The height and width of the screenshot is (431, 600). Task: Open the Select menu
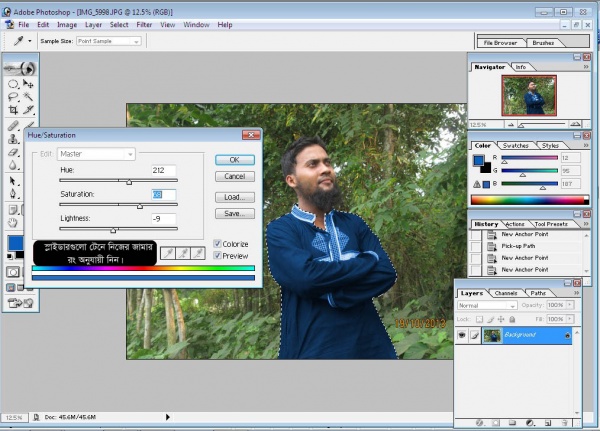click(x=119, y=25)
